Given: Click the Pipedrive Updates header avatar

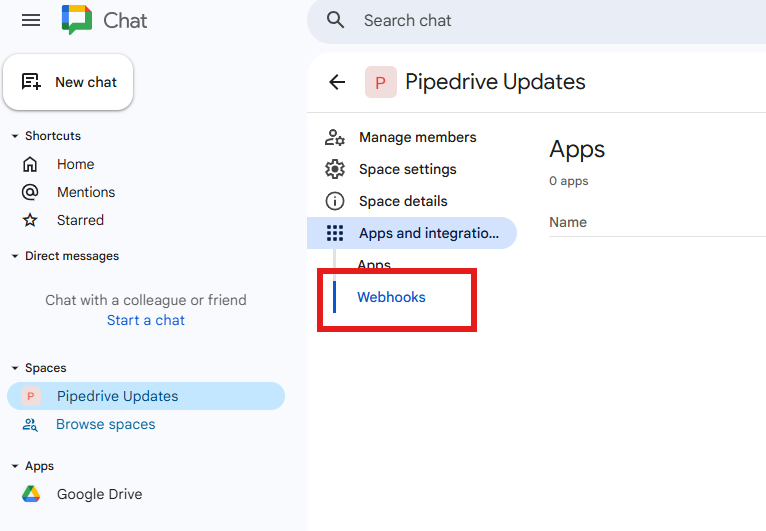Looking at the screenshot, I should point(381,82).
